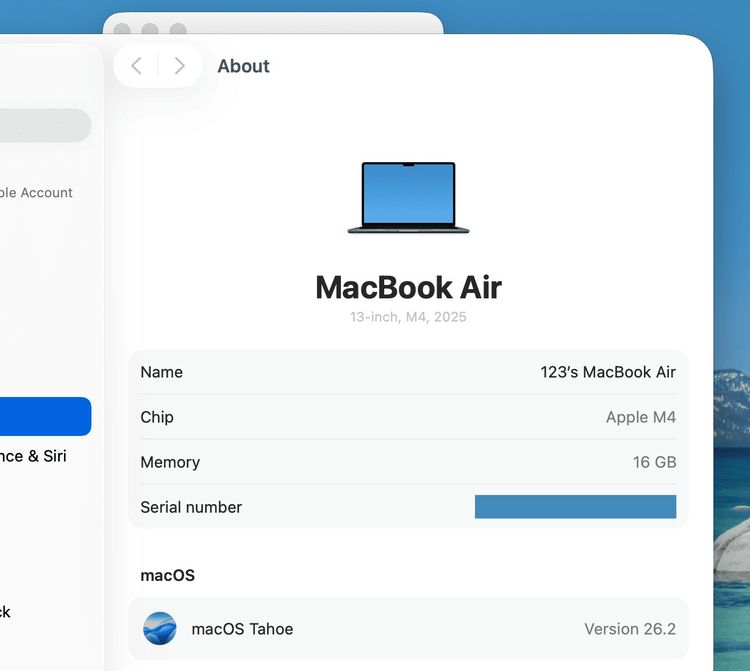The width and height of the screenshot is (750, 671).
Task: Open the Siri settings in sidebar
Action: click(x=33, y=456)
